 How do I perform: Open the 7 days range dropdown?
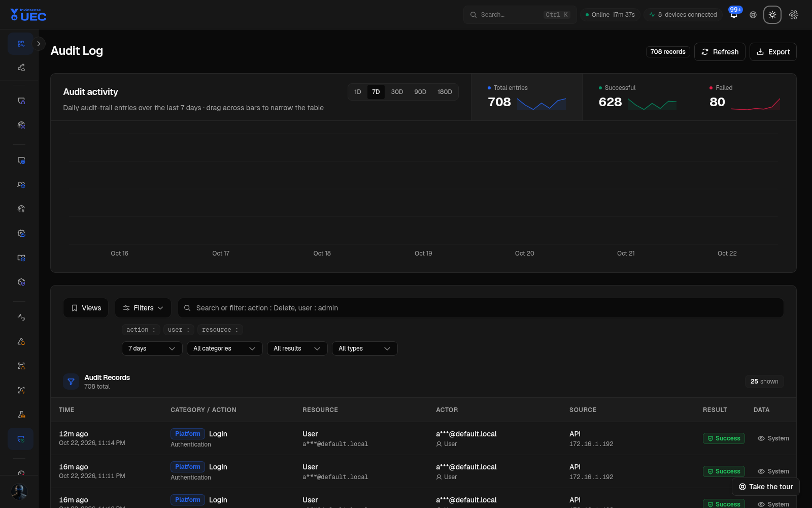pyautogui.click(x=152, y=348)
